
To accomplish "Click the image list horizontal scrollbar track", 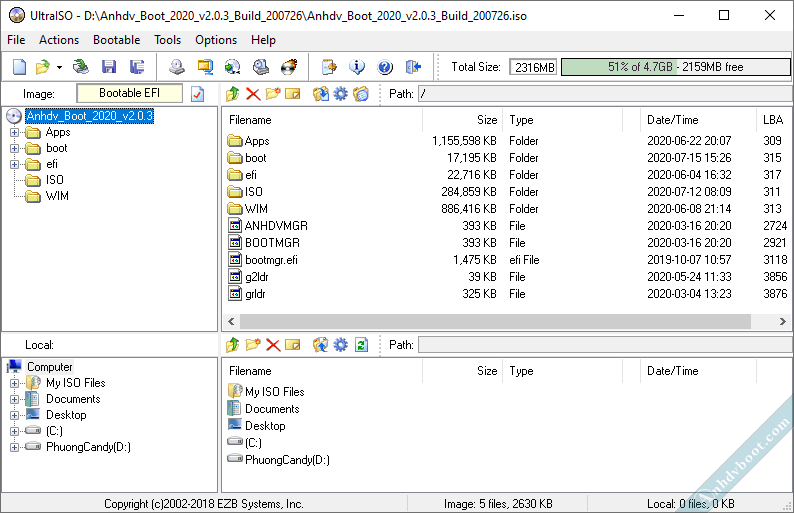I will coord(495,321).
